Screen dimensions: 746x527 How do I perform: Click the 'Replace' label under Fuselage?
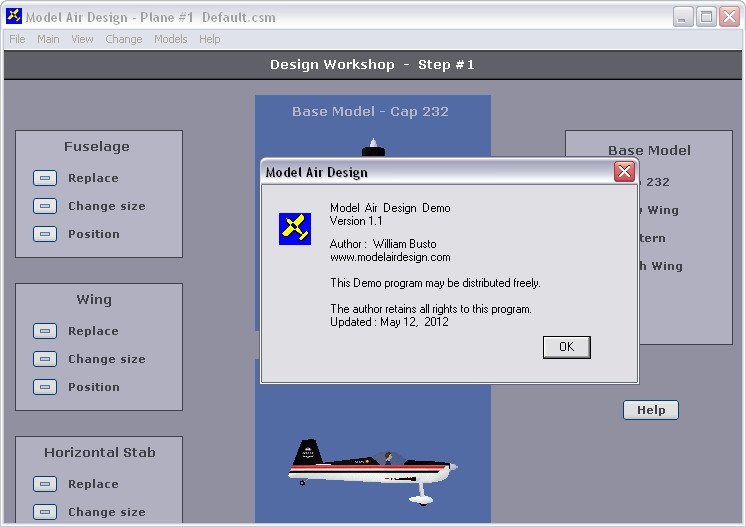93,178
